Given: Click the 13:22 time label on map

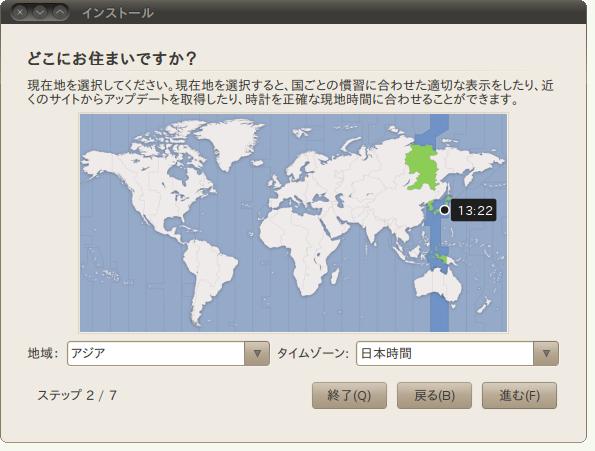Looking at the screenshot, I should 474,210.
